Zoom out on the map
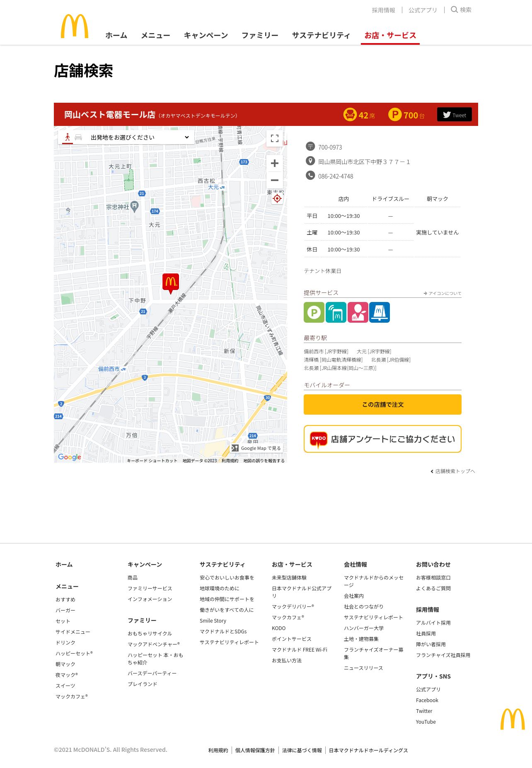The width and height of the screenshot is (532, 768). [x=275, y=180]
